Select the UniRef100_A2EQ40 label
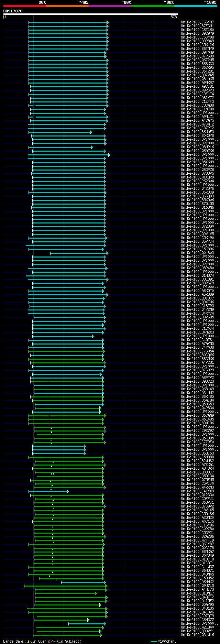The image size is (220, 644). (197, 627)
